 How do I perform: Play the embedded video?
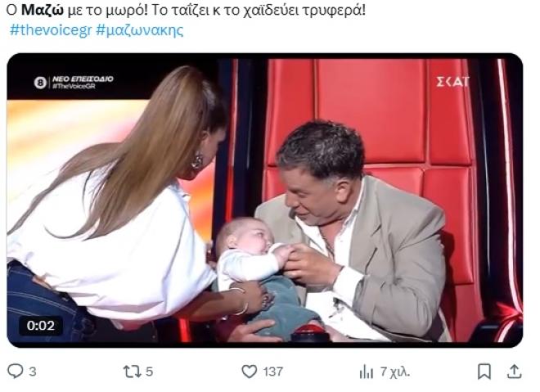(265, 200)
